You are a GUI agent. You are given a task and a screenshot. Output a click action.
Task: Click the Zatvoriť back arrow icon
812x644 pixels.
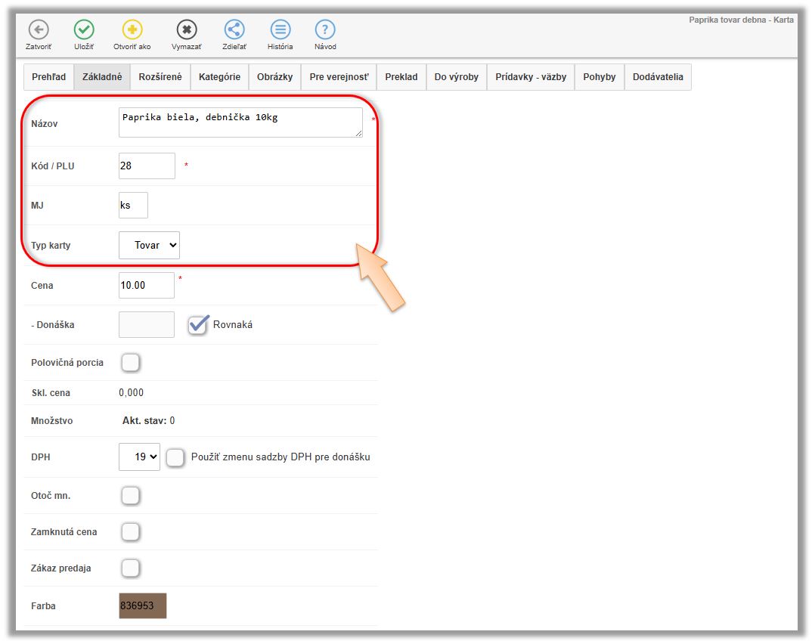(39, 30)
